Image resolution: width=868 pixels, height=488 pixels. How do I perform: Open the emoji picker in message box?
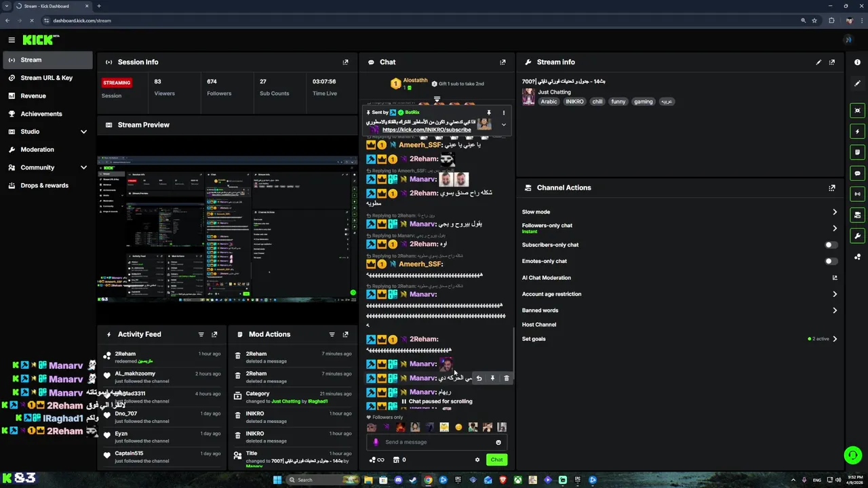click(498, 442)
